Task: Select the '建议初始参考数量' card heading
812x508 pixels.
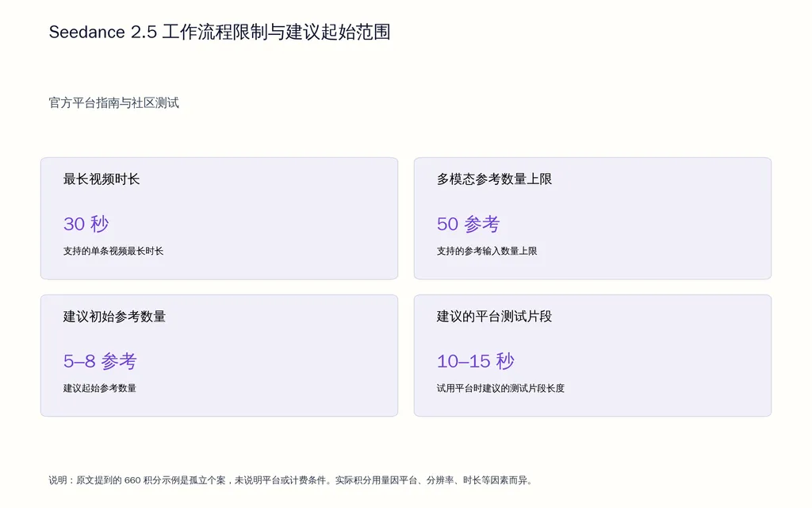Action: (x=114, y=317)
